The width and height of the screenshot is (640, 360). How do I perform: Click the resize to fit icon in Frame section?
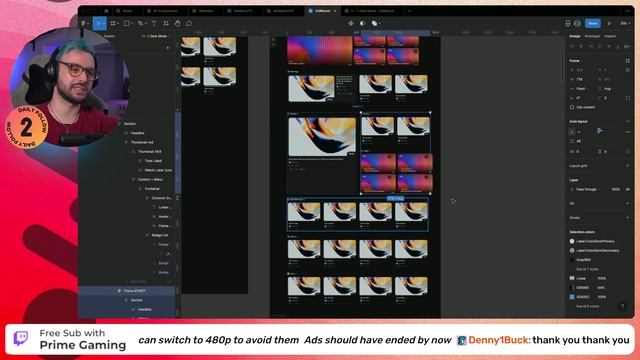pyautogui.click(x=627, y=61)
